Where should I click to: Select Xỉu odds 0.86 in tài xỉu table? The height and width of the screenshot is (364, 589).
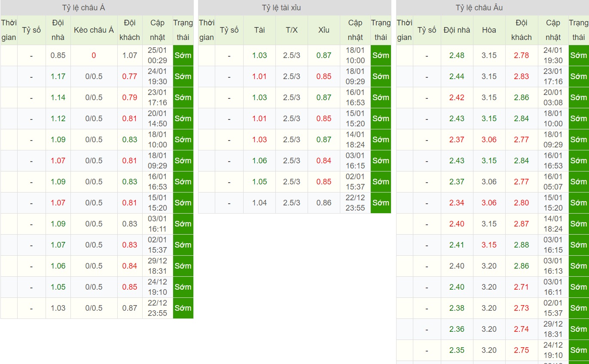click(x=324, y=203)
